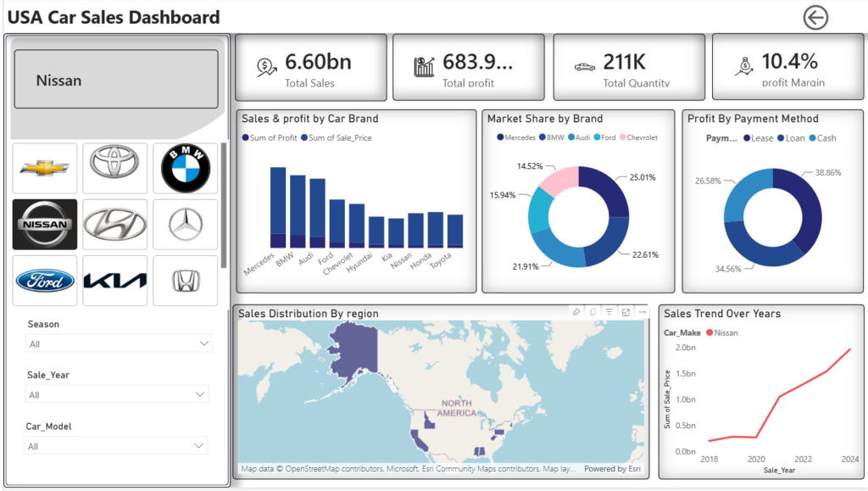Click the 6.60bn Total Sales value
This screenshot has height=491, width=868.
click(319, 61)
